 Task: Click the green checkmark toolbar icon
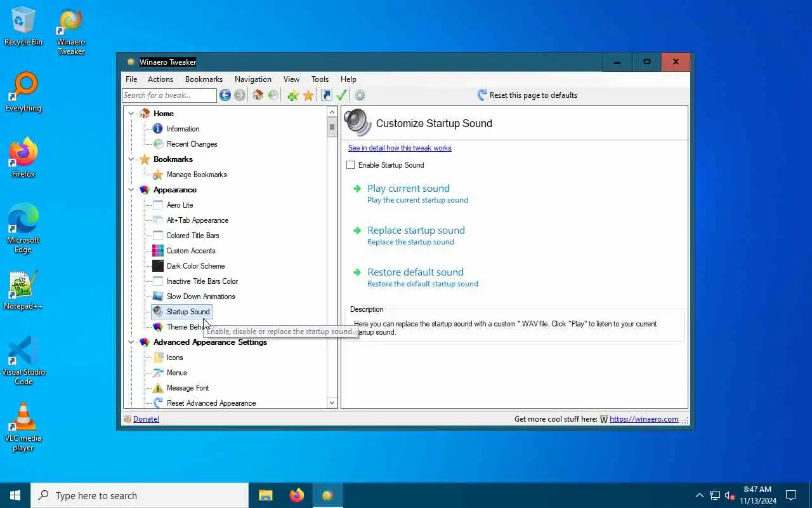pos(341,95)
